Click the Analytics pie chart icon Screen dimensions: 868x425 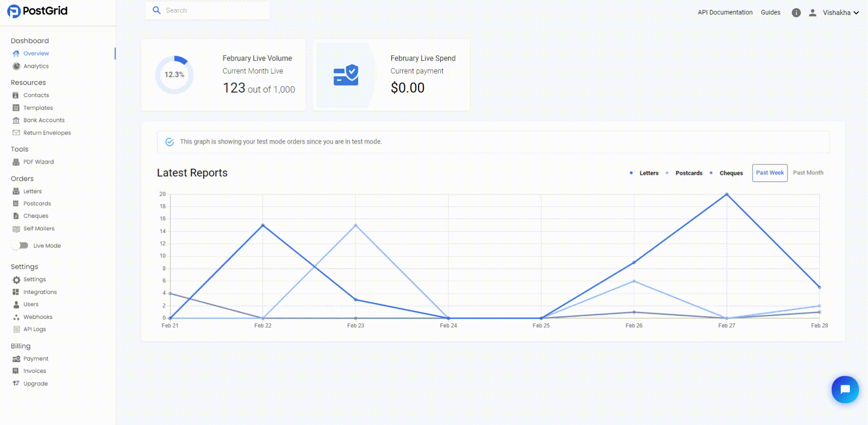click(x=16, y=66)
